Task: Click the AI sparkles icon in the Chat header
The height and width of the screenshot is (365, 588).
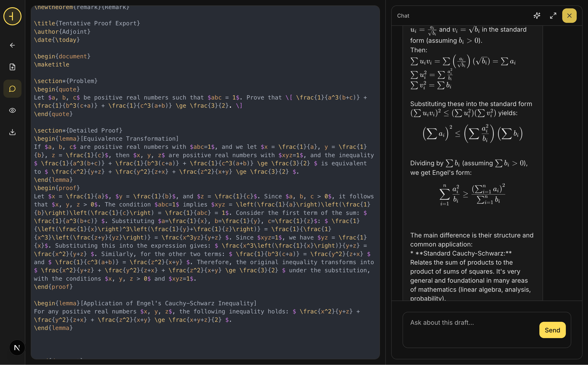Action: pyautogui.click(x=537, y=15)
